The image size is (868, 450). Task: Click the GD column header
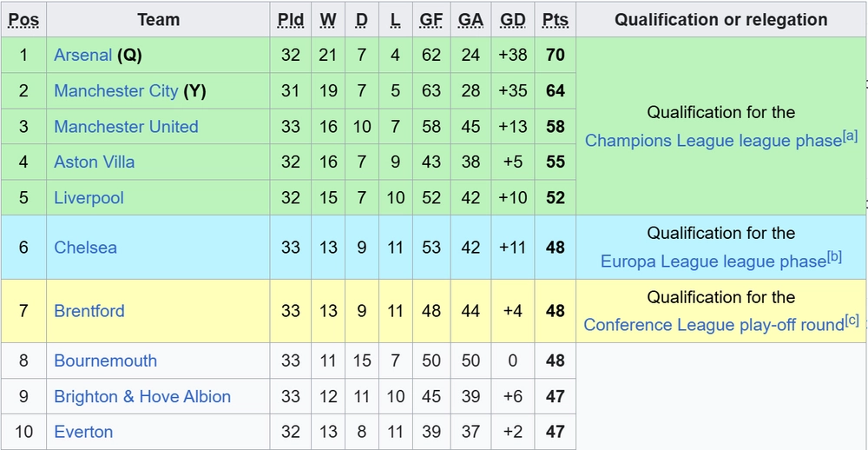coord(513,19)
